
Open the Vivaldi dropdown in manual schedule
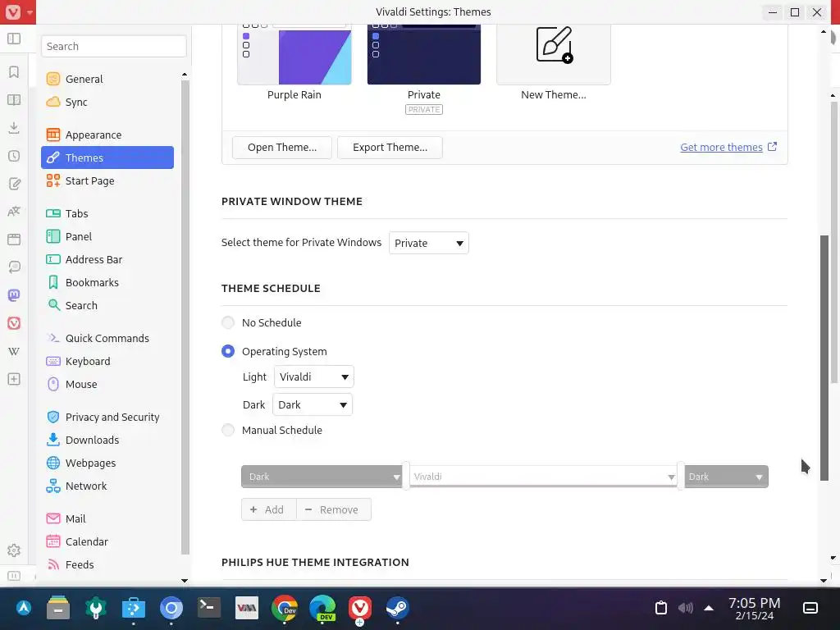(x=543, y=477)
